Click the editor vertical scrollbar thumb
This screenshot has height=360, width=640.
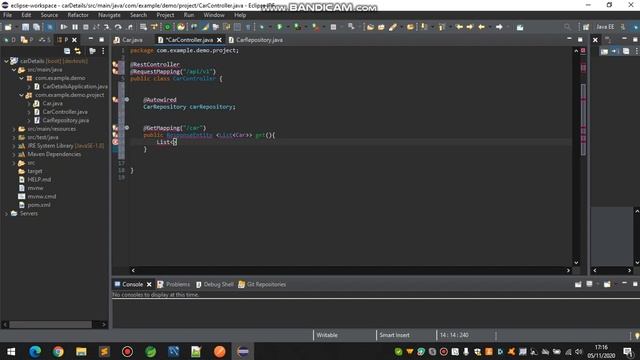tap(583, 119)
